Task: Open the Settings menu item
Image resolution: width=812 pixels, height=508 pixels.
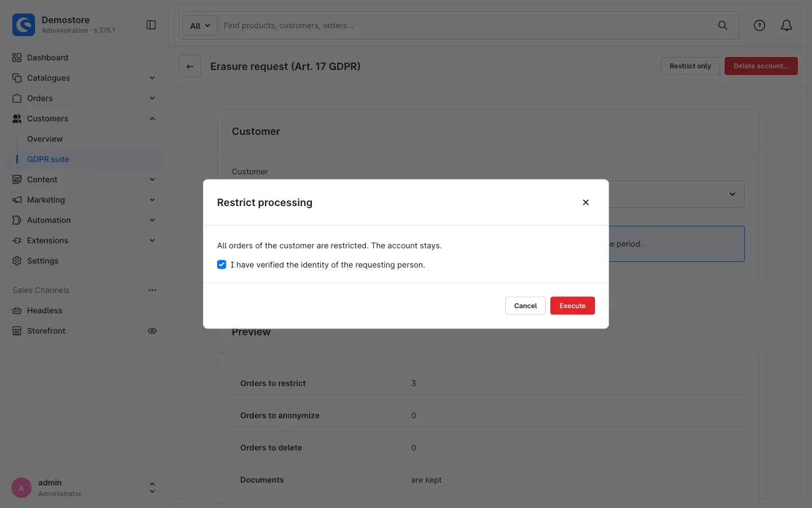Action: pyautogui.click(x=43, y=261)
